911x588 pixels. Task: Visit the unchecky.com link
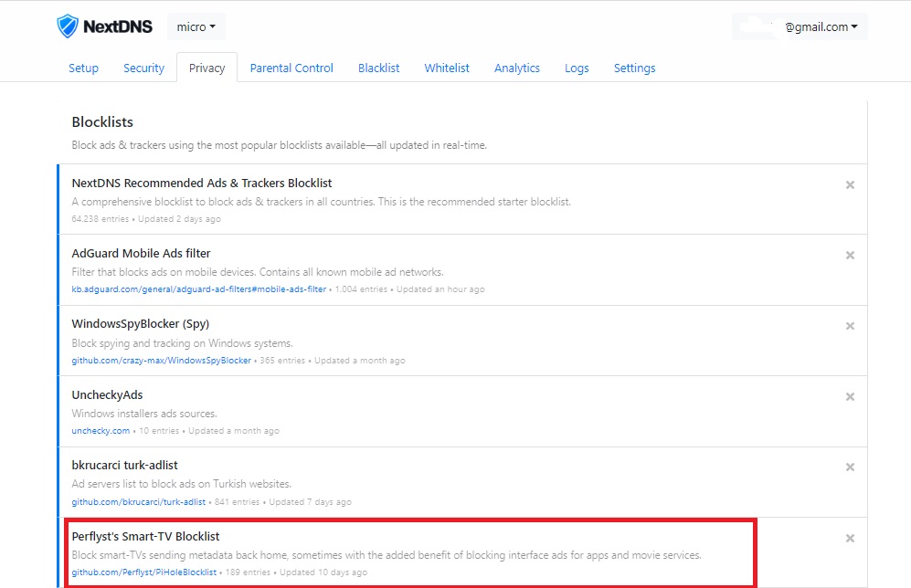click(x=101, y=431)
